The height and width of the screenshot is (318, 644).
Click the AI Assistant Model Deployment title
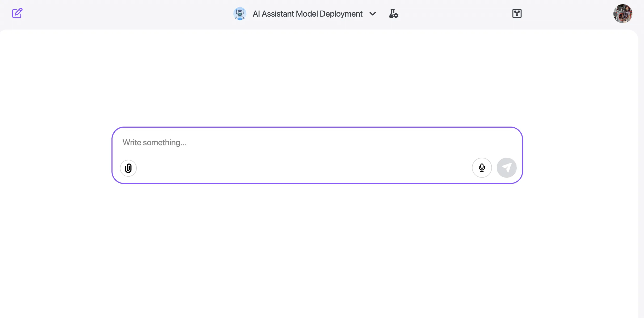coord(308,14)
